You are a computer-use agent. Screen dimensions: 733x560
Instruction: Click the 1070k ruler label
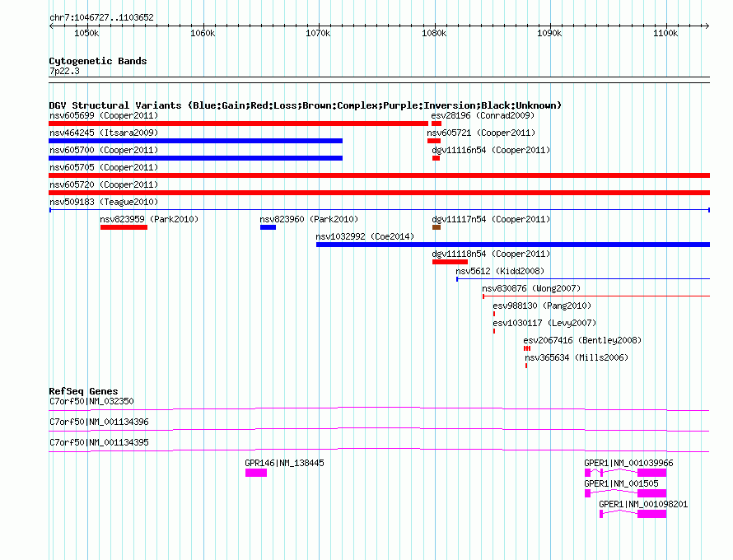coord(318,33)
